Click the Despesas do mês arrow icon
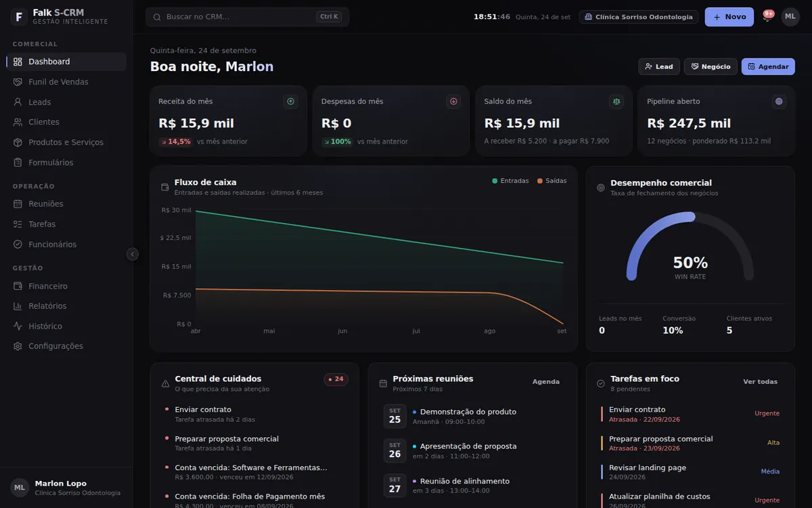 [x=453, y=102]
